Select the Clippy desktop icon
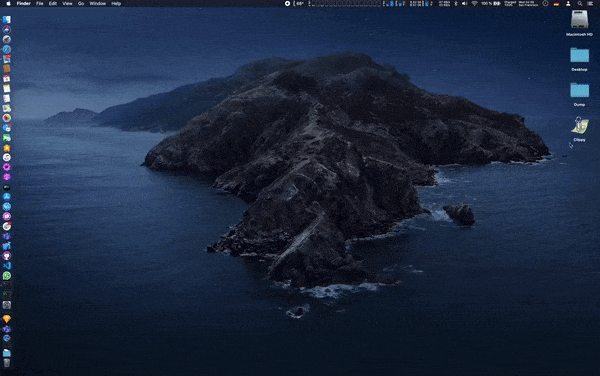This screenshot has height=376, width=600. point(579,129)
